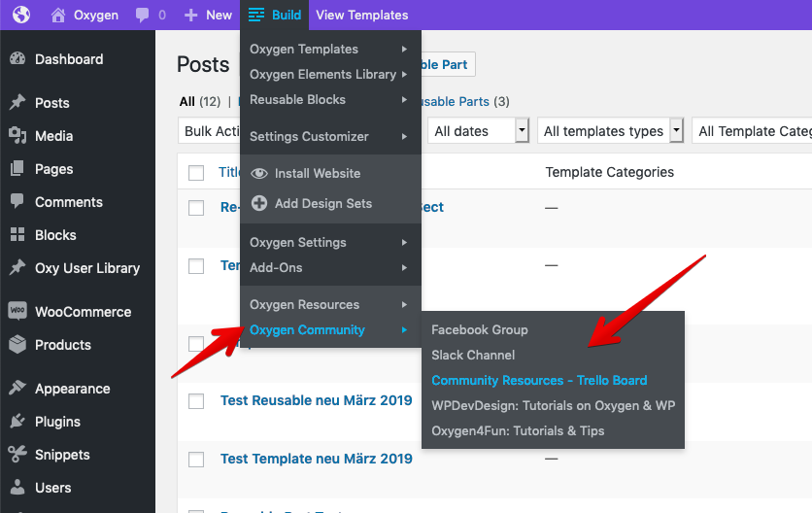This screenshot has width=812, height=513.
Task: Open the Bulk Actions dropdown
Action: point(209,131)
